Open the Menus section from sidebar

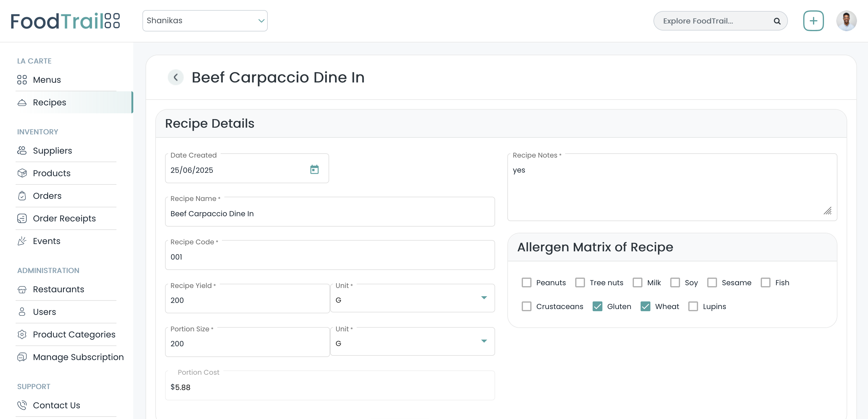(x=22, y=79)
